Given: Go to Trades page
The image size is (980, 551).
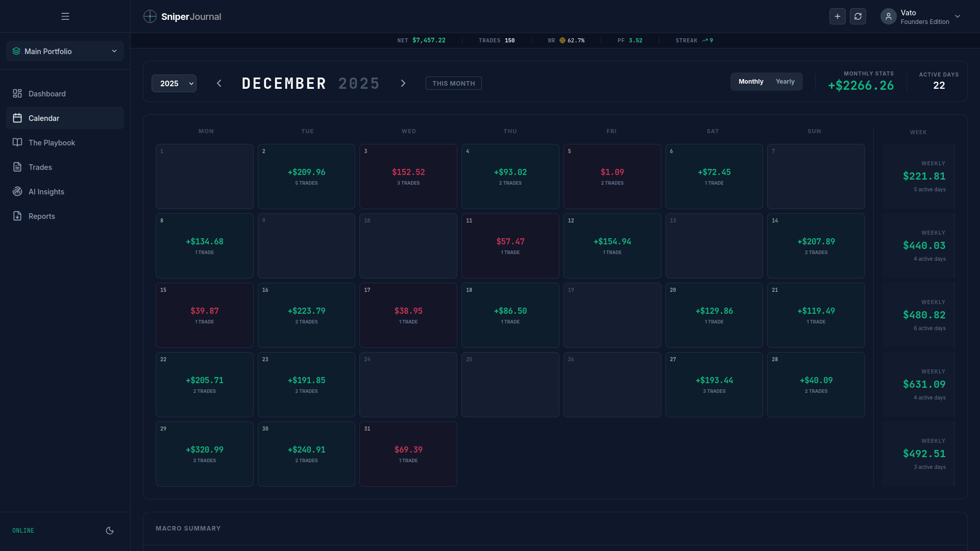Looking at the screenshot, I should (x=65, y=167).
